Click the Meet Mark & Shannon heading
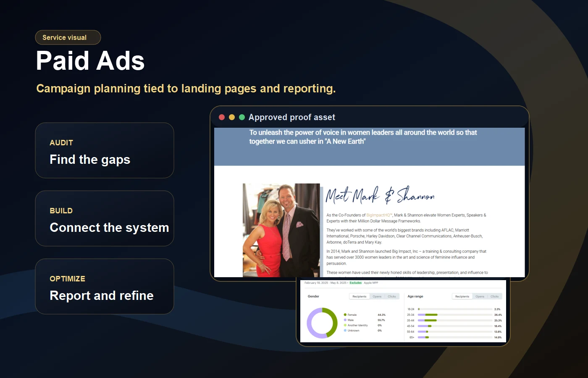This screenshot has width=588, height=378. click(x=380, y=195)
